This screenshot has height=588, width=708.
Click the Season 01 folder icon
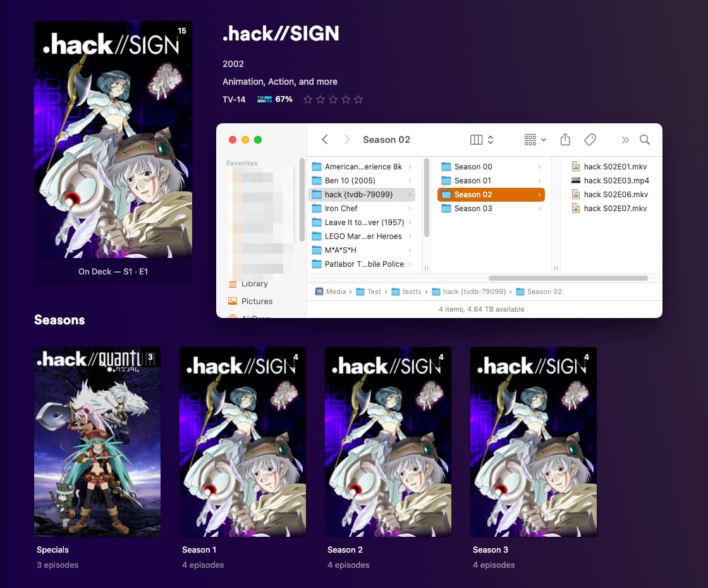446,181
